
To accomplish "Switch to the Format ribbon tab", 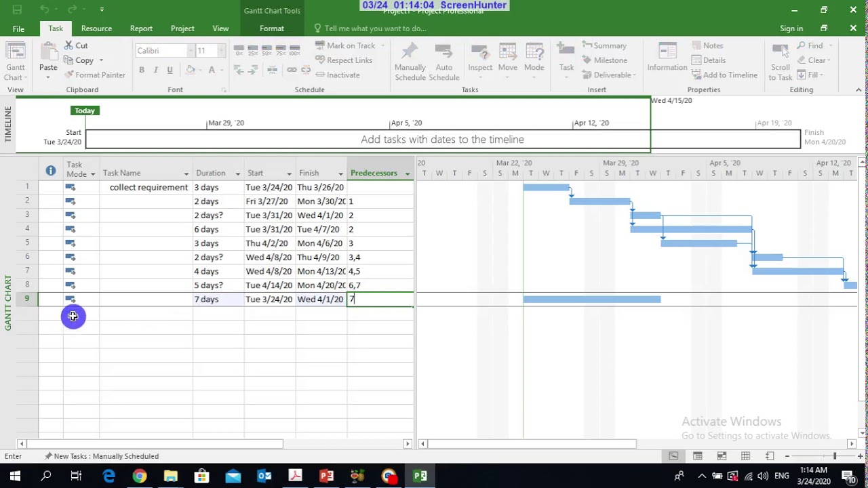I will pyautogui.click(x=272, y=28).
